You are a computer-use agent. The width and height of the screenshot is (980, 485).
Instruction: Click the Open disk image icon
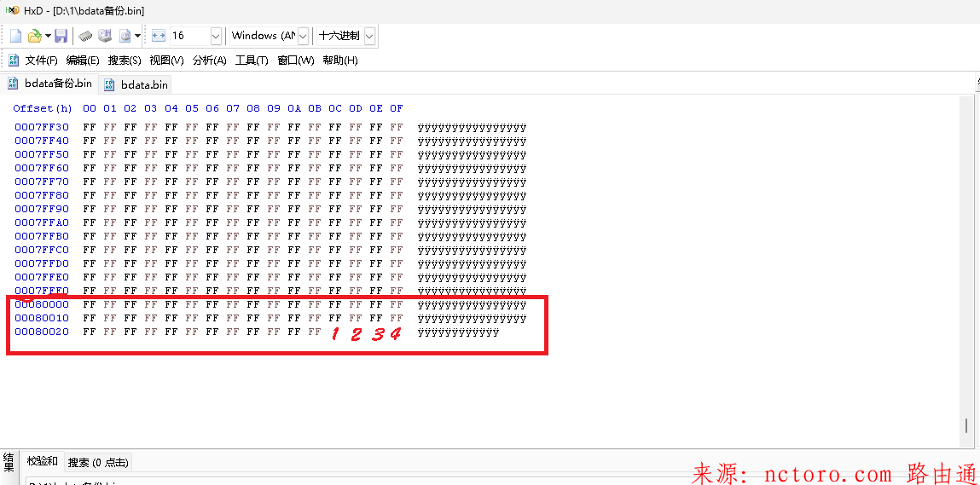coord(125,36)
